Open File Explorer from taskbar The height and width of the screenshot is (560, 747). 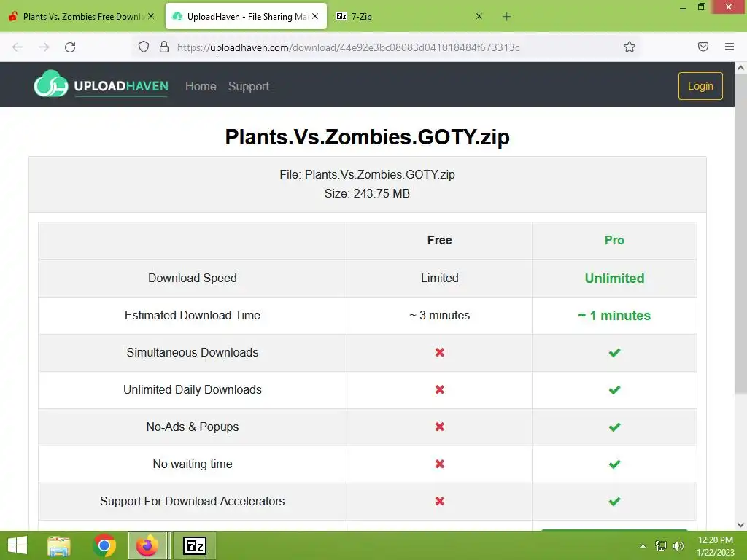[x=59, y=545]
